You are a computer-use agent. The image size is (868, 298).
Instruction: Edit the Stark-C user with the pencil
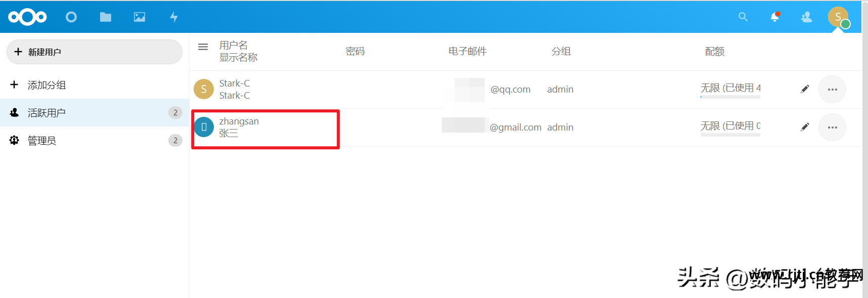[x=805, y=89]
